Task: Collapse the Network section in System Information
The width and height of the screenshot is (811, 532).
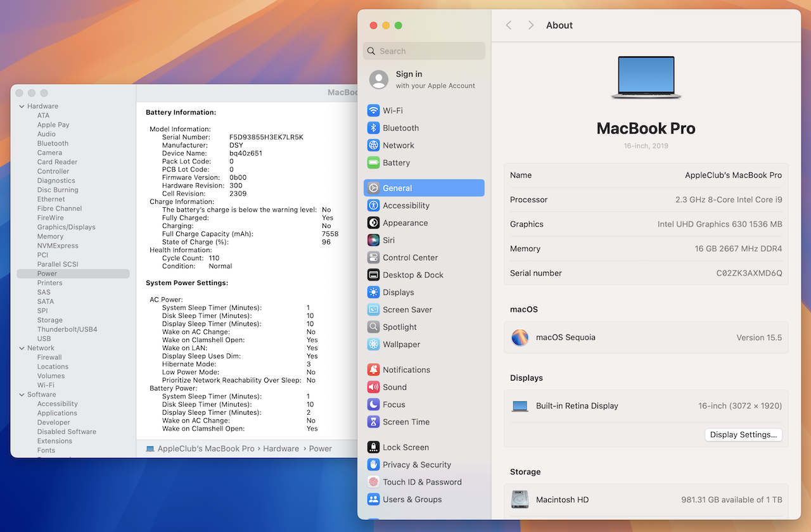Action: coord(22,348)
